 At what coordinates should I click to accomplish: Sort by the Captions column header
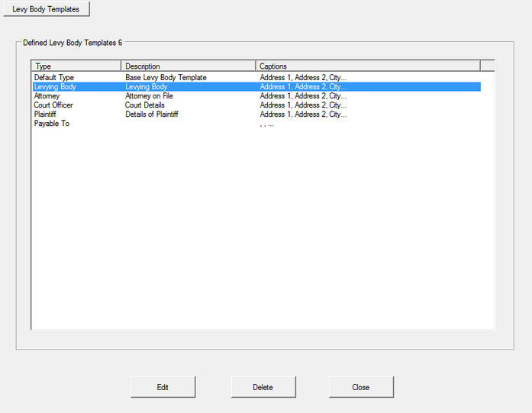point(368,66)
